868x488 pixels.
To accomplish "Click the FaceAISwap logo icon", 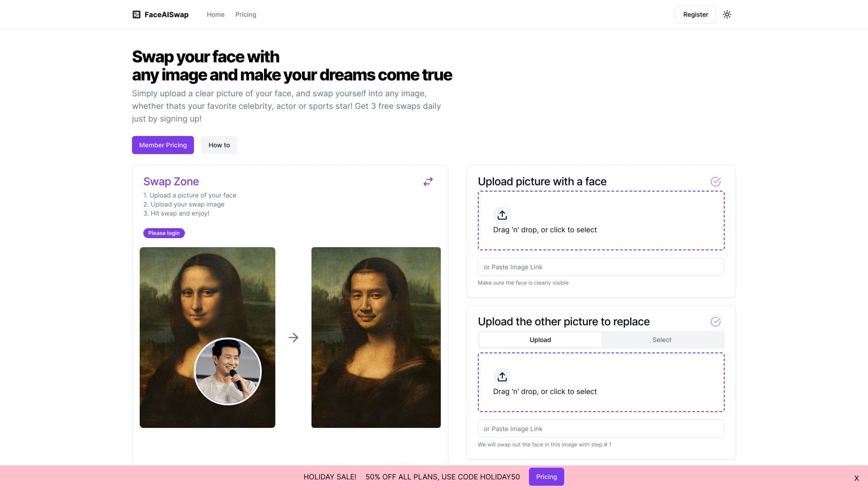I will point(136,14).
